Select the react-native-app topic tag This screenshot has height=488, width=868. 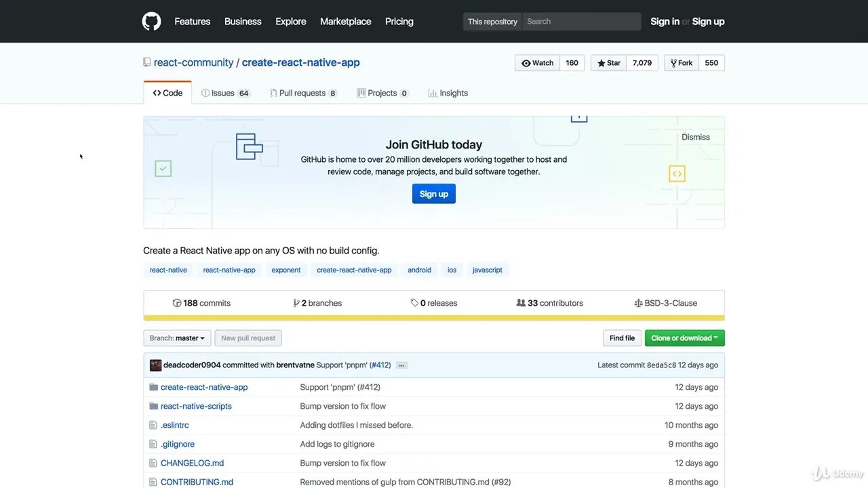click(x=229, y=270)
